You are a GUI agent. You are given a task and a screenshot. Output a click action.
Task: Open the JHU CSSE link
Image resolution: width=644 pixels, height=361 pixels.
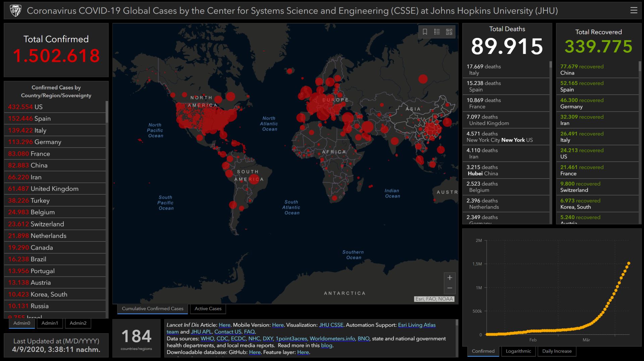(x=331, y=325)
